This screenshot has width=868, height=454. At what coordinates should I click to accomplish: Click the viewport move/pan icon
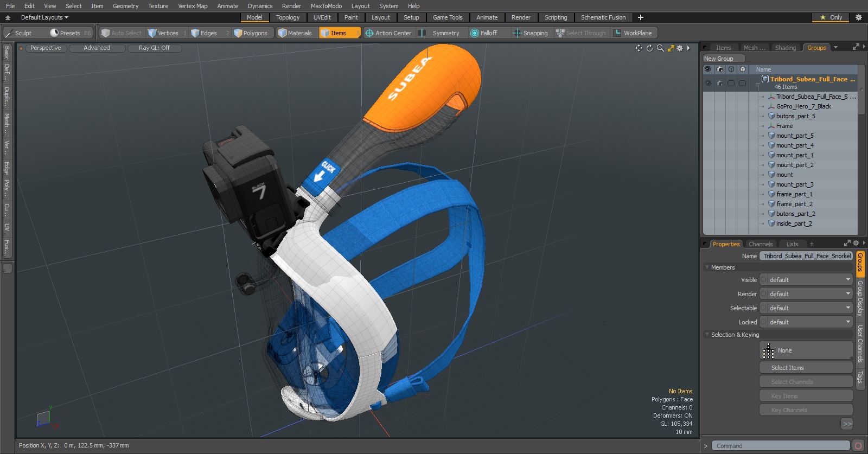639,48
